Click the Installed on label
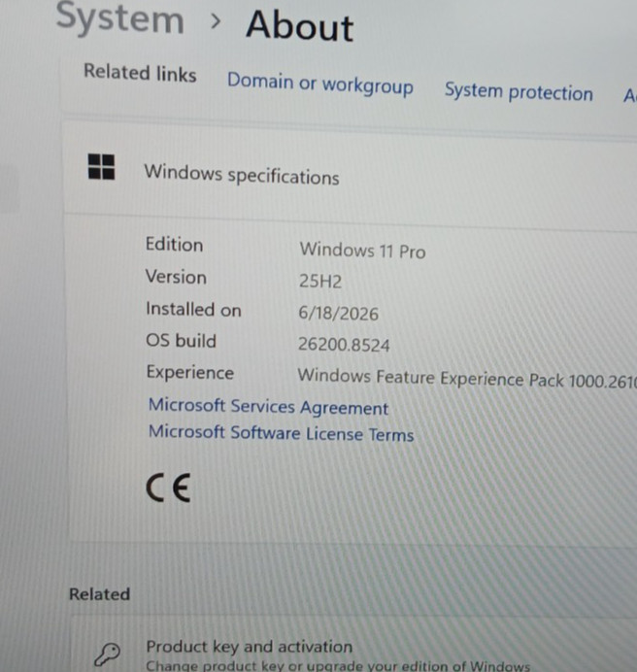Viewport: 637px width, 672px height. pos(194,309)
